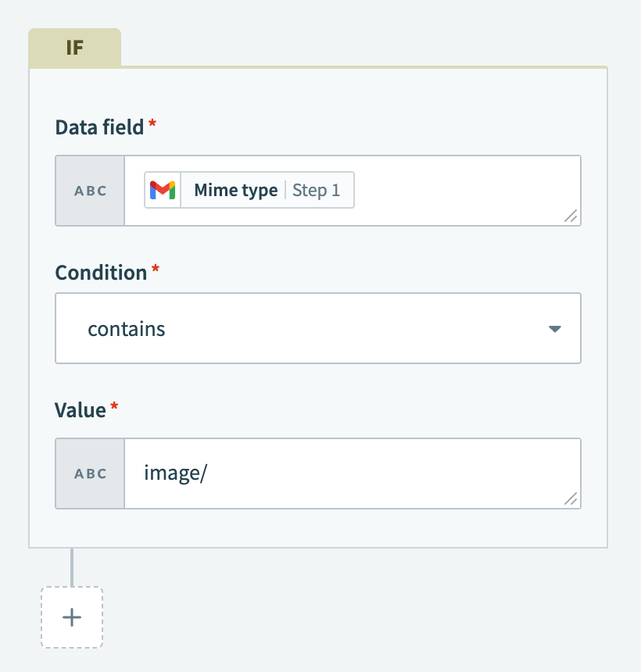Click the "Condition" field label
This screenshot has width=641, height=672.
(x=101, y=273)
